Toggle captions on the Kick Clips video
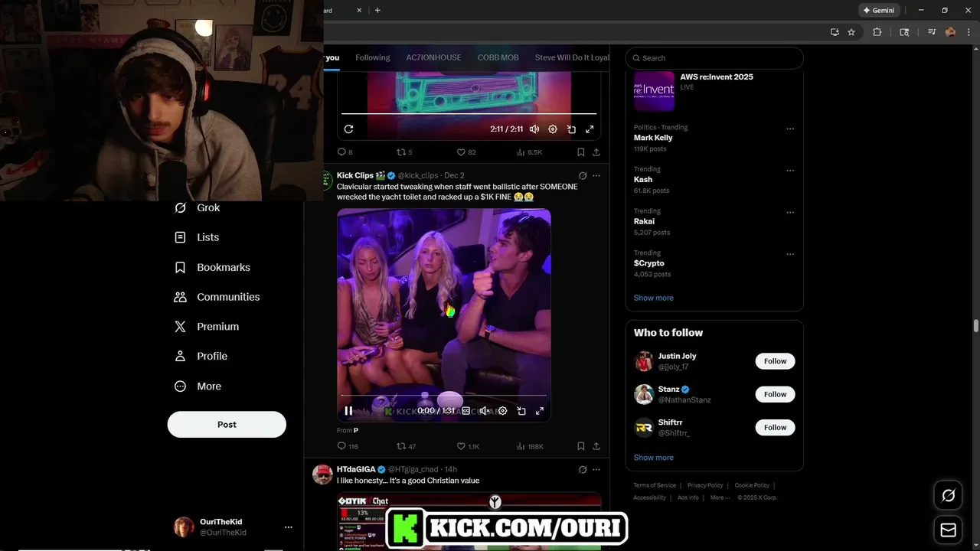 click(x=465, y=411)
